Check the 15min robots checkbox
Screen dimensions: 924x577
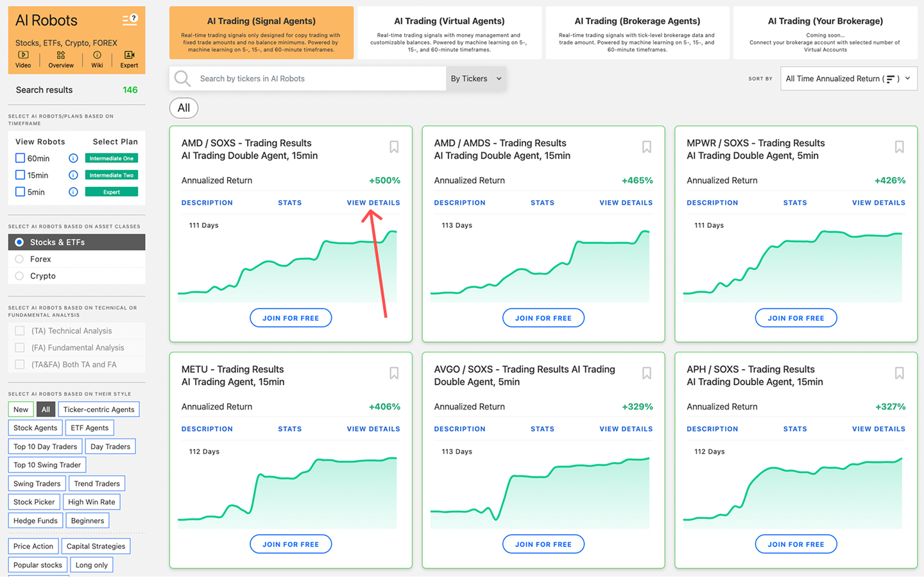(x=20, y=175)
